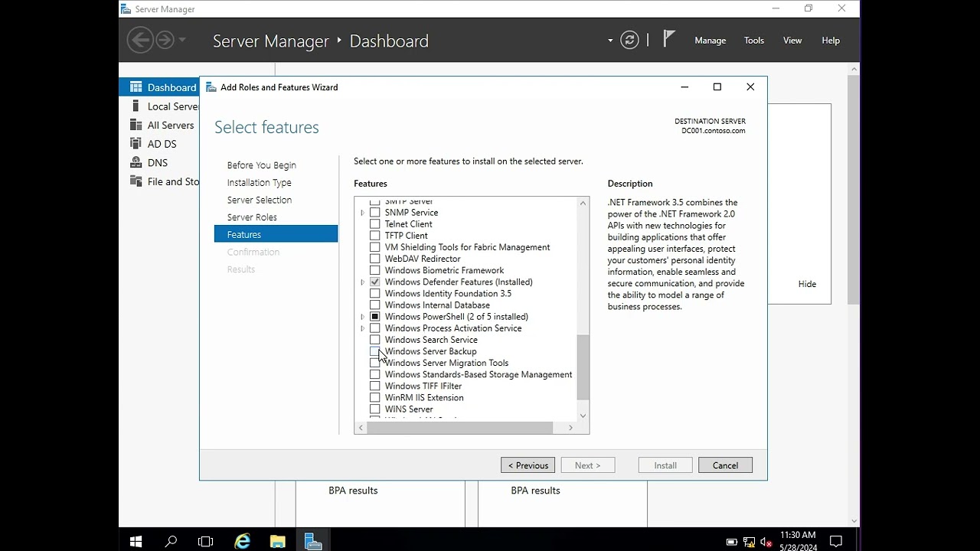Open Task View on the taskbar

[x=206, y=542]
